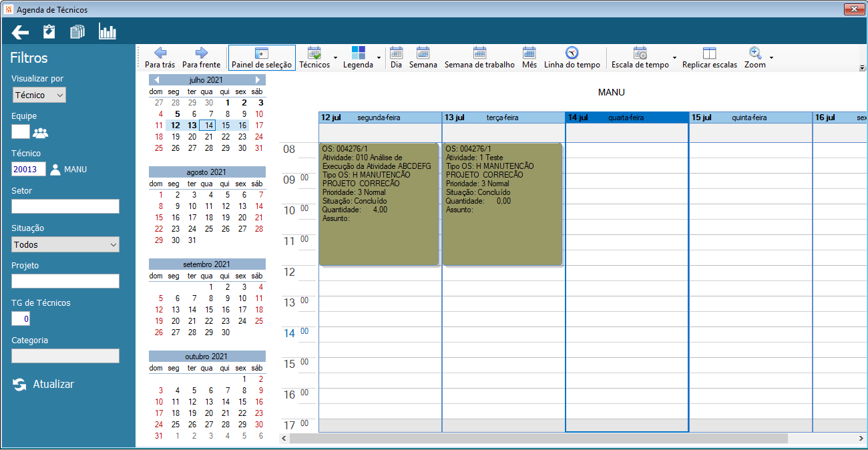
Task: Switch to Dia view
Action: coord(397,58)
